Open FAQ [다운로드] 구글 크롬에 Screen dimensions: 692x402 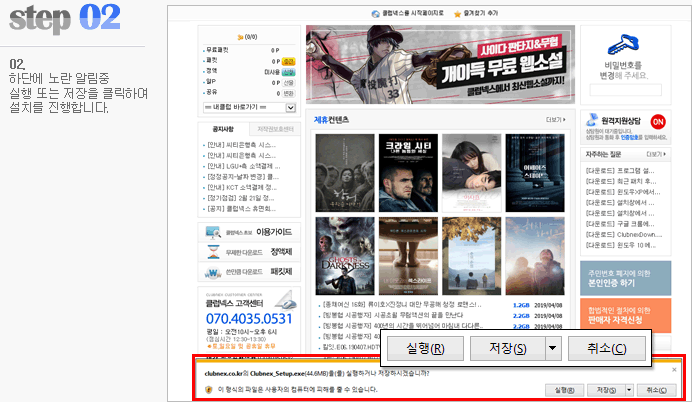[620, 223]
